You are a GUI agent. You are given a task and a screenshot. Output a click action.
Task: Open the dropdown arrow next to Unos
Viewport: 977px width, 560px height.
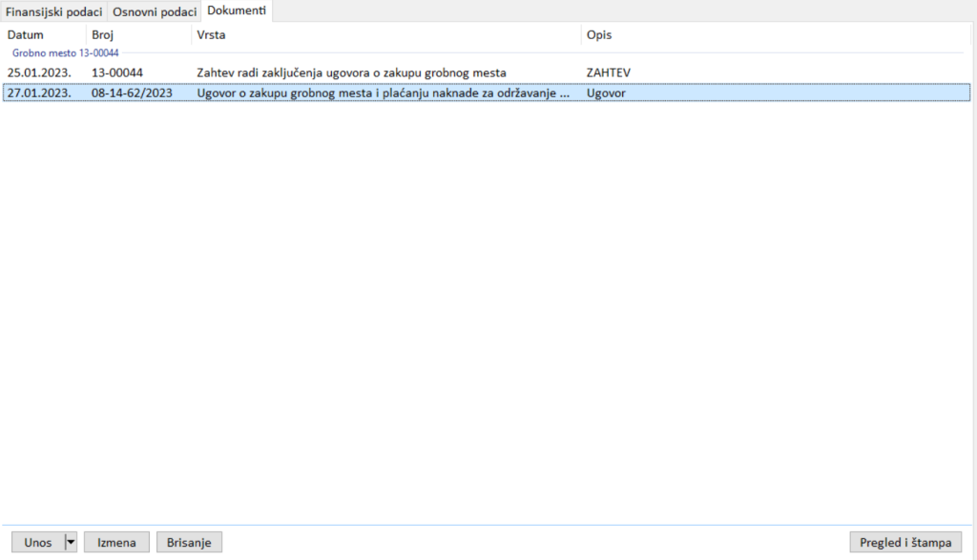[70, 542]
